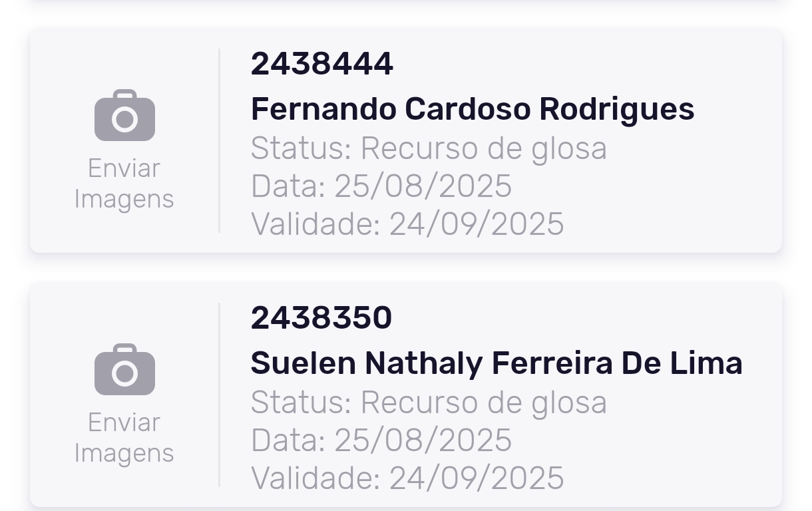Click the word Imagens in Suelen's card

pyautogui.click(x=124, y=453)
